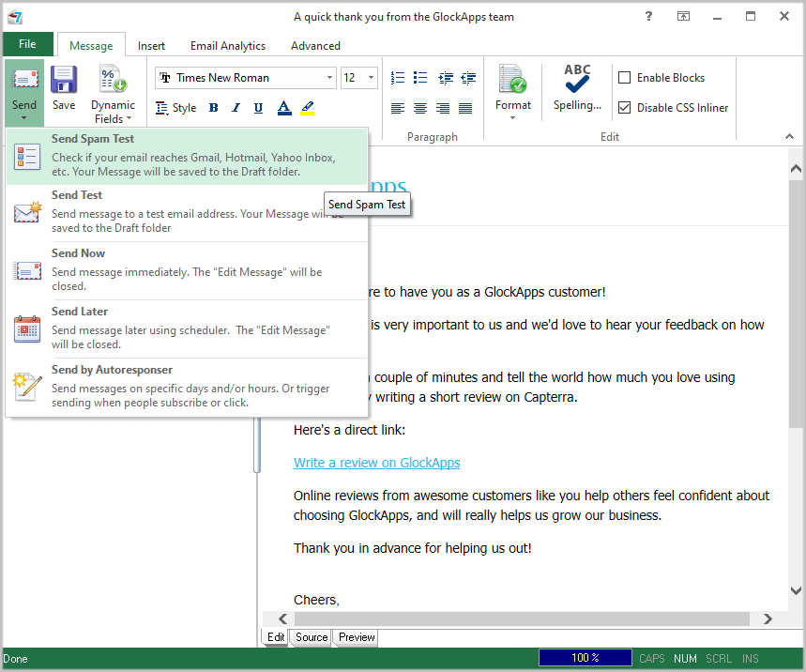Click the 100 % zoom indicator
Viewport: 806px width, 672px height.
click(585, 658)
